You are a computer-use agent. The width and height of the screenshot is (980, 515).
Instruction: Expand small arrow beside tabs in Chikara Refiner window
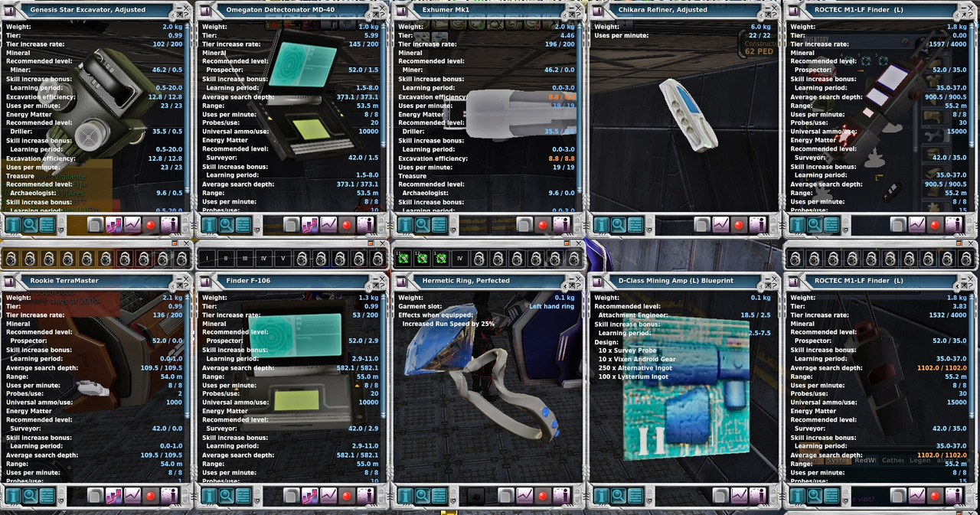click(649, 230)
